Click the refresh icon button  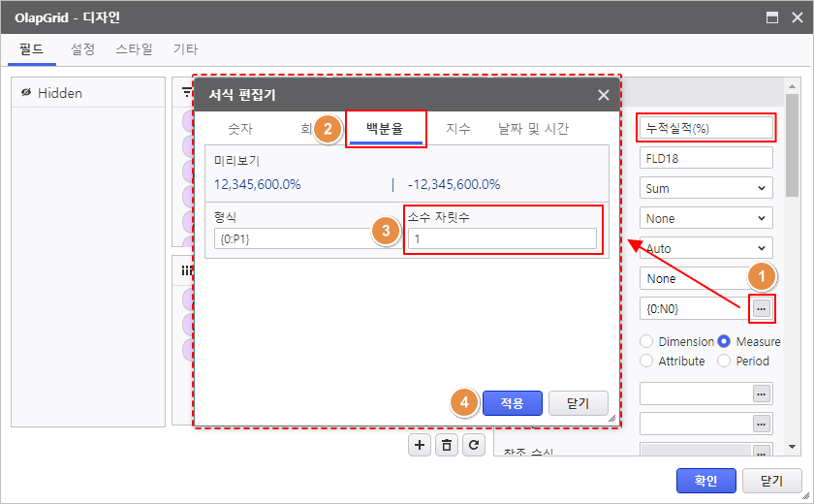click(x=473, y=444)
